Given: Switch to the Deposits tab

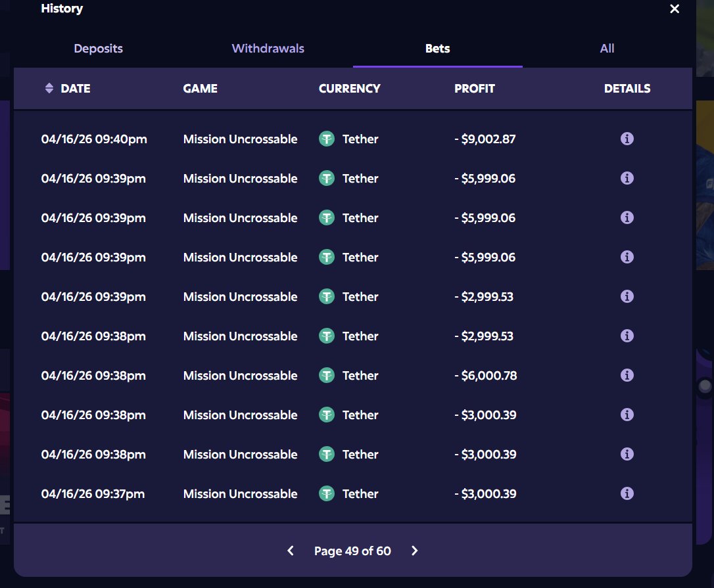Looking at the screenshot, I should click(x=99, y=48).
